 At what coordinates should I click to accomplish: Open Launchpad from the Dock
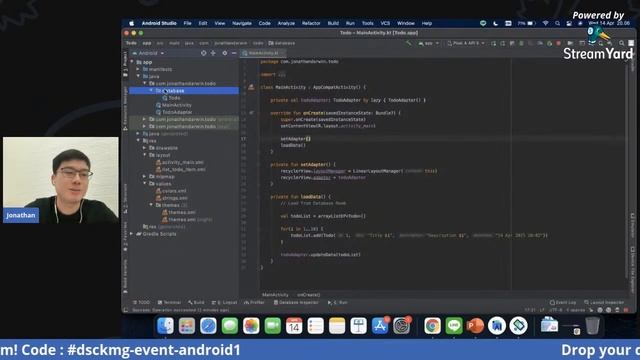(x=187, y=326)
